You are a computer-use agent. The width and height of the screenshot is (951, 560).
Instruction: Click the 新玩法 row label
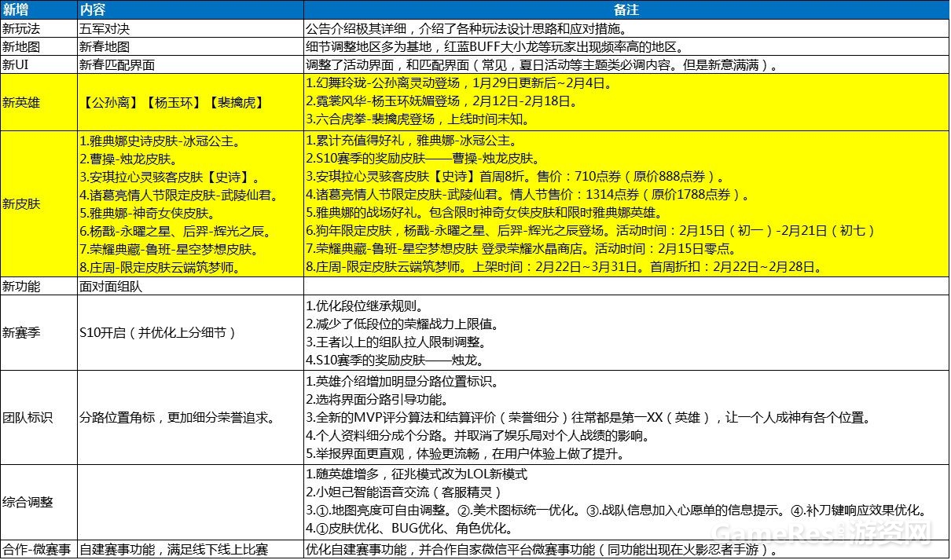pos(20,29)
